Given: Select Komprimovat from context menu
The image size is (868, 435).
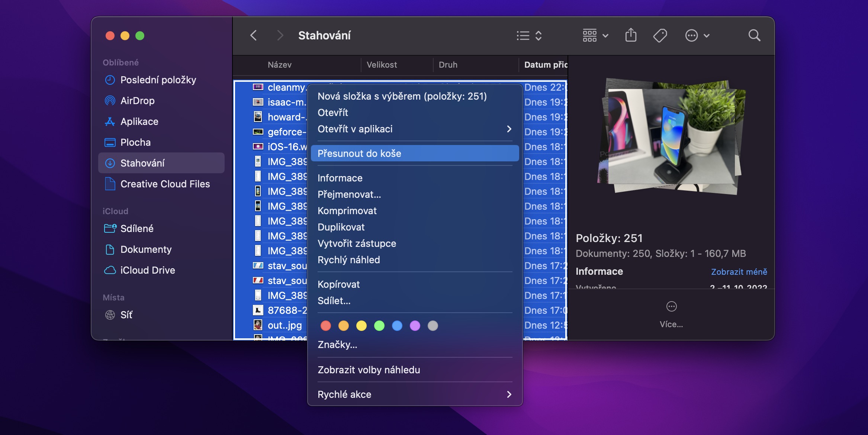Looking at the screenshot, I should point(347,211).
